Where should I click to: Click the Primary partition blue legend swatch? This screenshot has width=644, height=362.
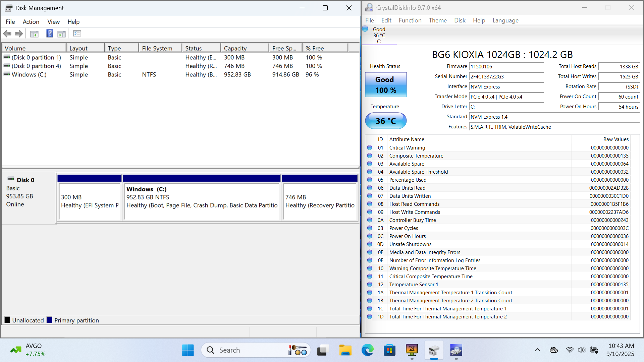click(x=49, y=320)
